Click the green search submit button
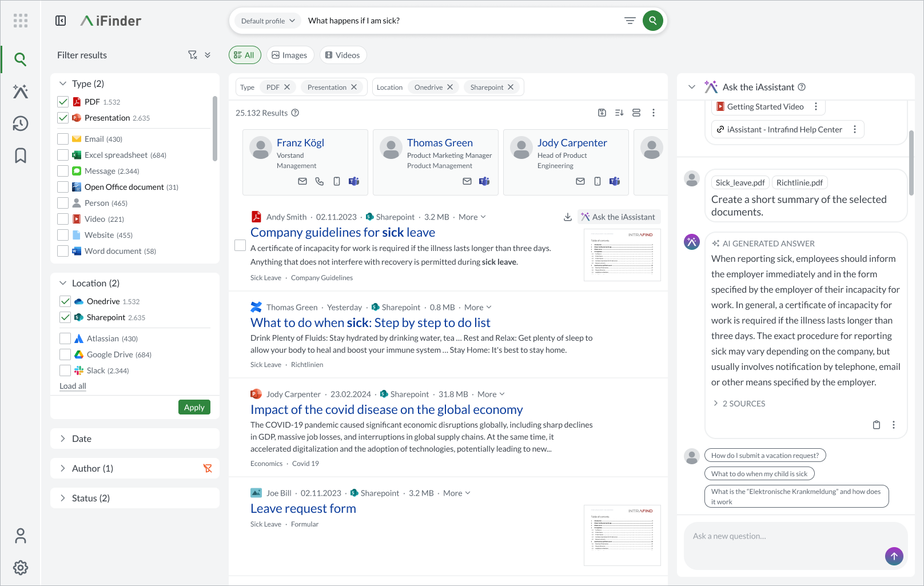 653,21
